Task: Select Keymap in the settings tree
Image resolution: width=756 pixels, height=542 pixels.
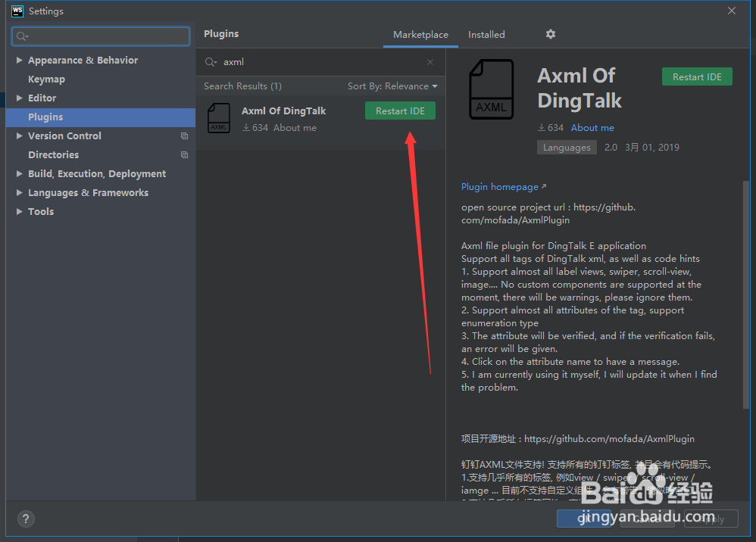Action: pos(46,79)
